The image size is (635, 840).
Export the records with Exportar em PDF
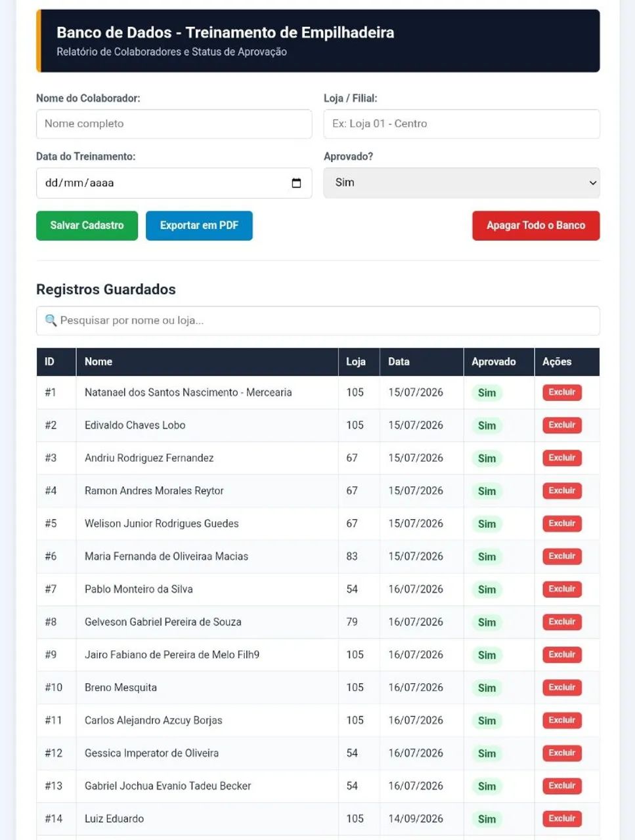pyautogui.click(x=199, y=226)
